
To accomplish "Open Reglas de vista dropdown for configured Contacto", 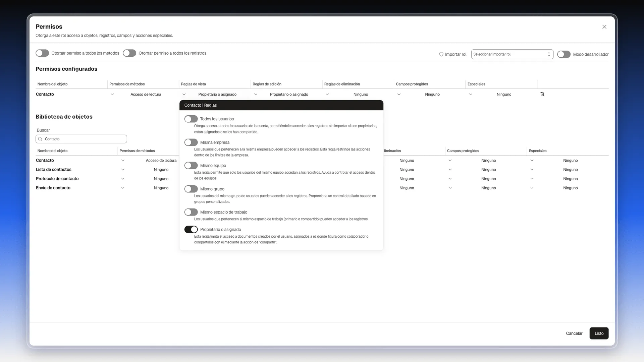I will tap(184, 95).
